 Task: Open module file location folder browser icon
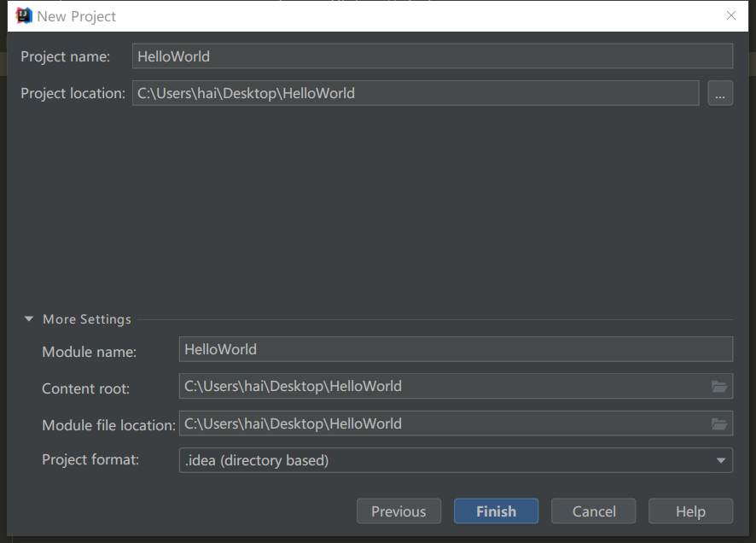click(719, 424)
